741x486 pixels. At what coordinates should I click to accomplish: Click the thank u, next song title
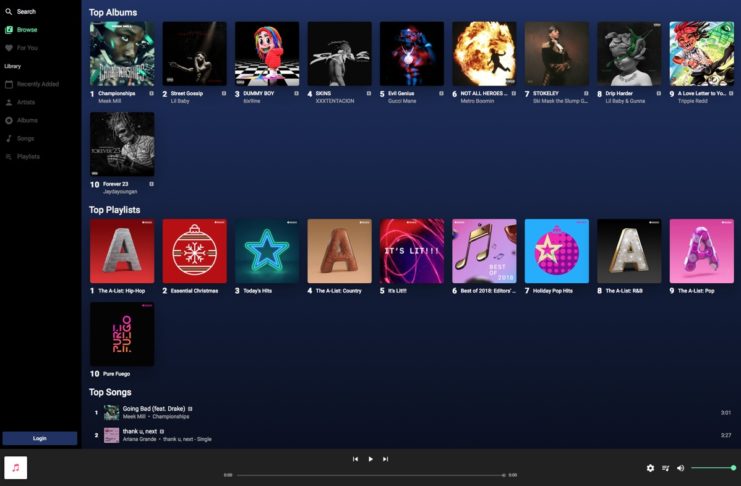(x=140, y=431)
